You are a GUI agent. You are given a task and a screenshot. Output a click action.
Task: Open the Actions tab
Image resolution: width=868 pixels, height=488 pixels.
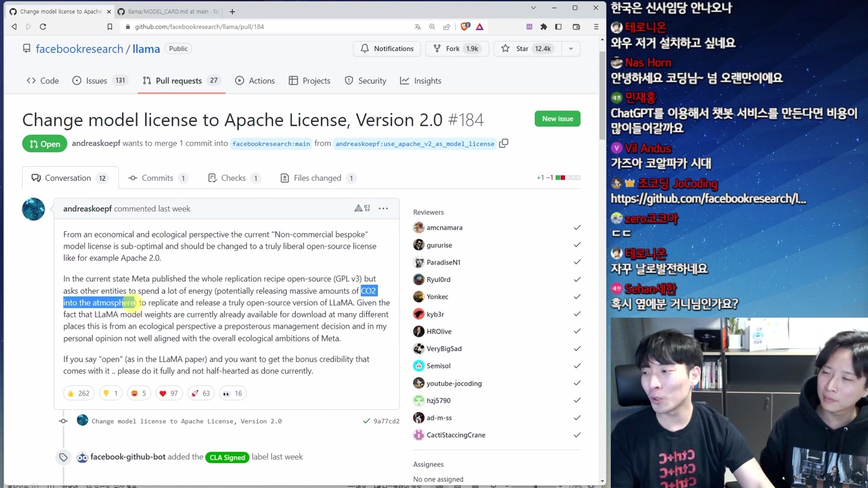click(255, 81)
